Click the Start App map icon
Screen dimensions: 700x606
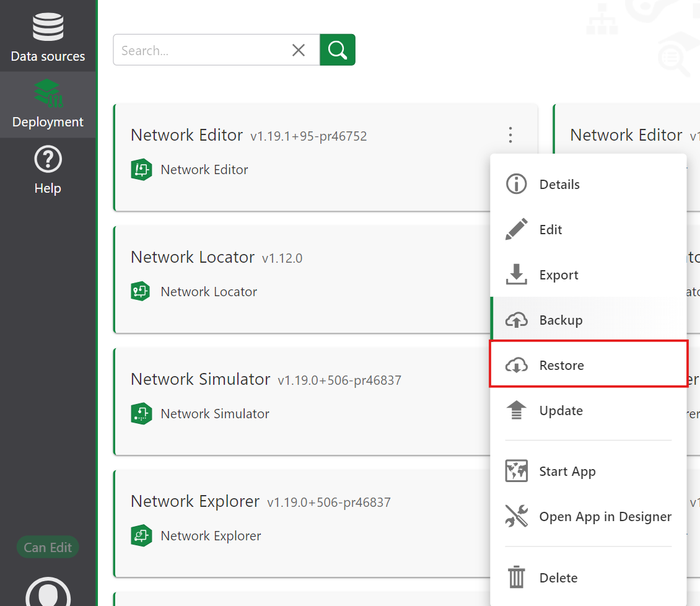click(x=517, y=471)
